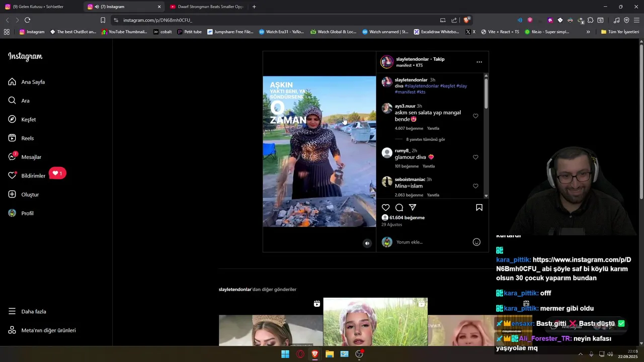The image size is (644, 362).
Task: Expand 8 yanıtın tümünü gör replies
Action: tap(426, 139)
